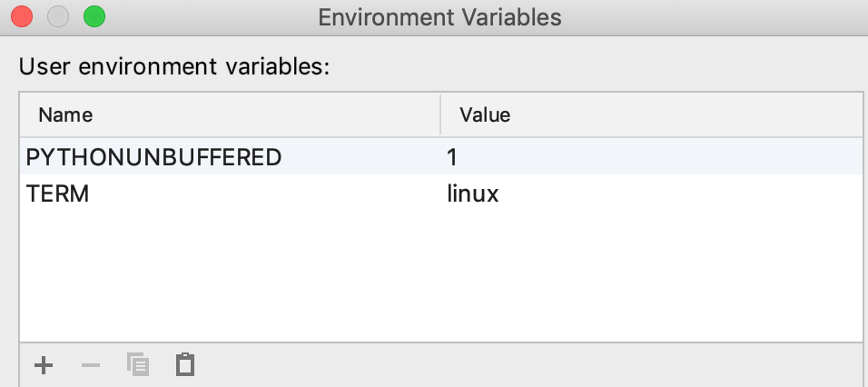Screen dimensions: 868x387
Task: Sort by the Name column header
Action: tap(65, 115)
